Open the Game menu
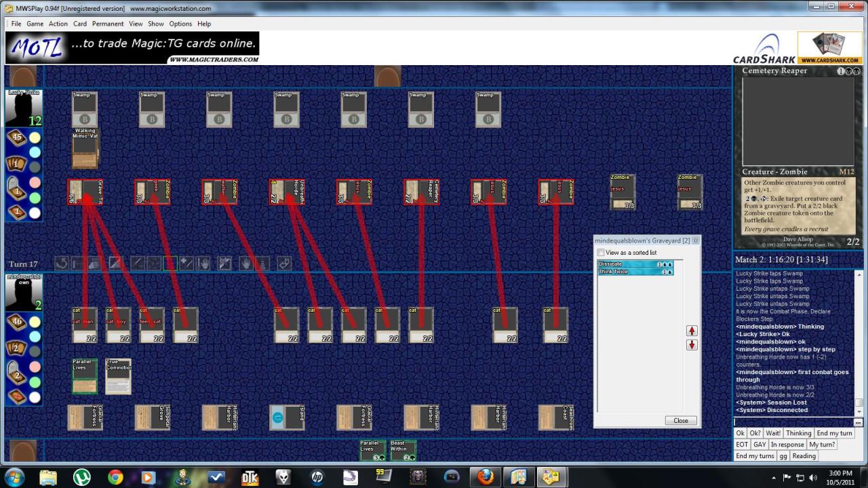Viewport: 868px width, 488px height. [35, 24]
